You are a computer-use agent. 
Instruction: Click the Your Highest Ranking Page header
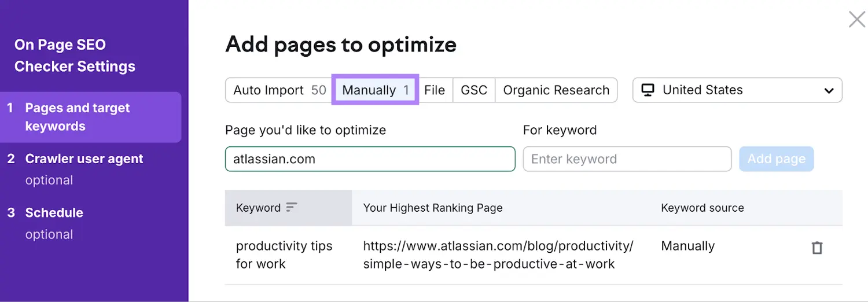click(433, 208)
